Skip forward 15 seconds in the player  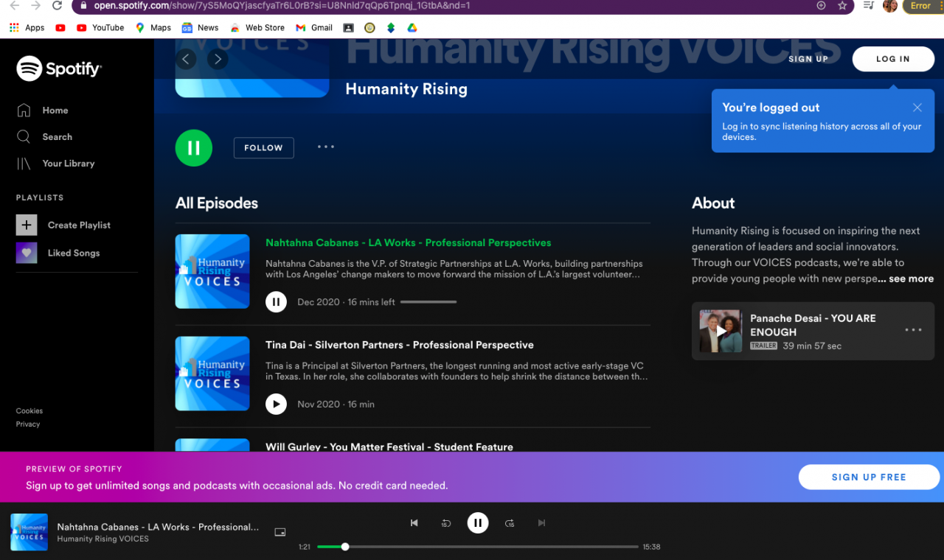(510, 523)
